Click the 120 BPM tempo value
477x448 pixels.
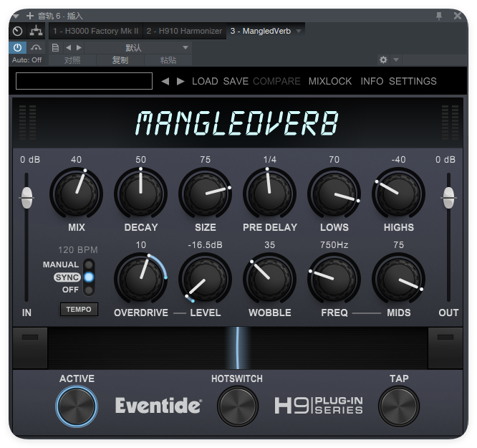coord(78,250)
